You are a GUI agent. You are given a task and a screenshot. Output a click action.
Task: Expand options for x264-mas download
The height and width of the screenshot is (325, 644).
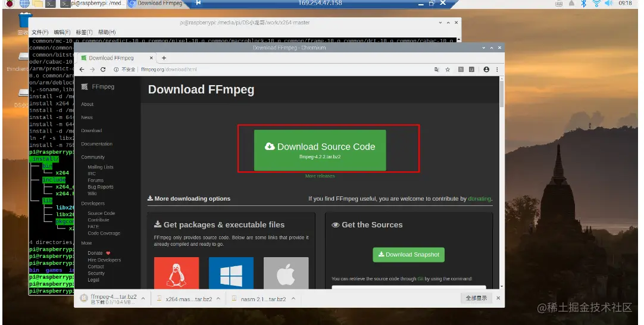pos(218,299)
